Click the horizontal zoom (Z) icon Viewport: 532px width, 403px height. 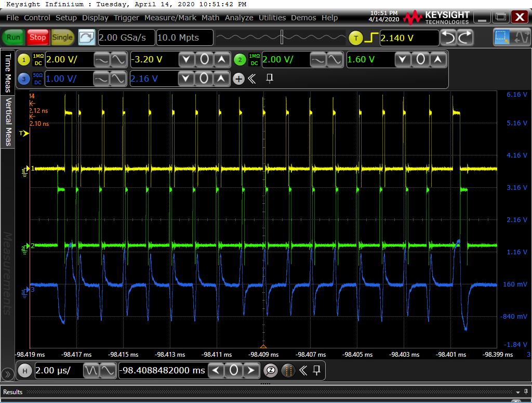pyautogui.click(x=271, y=371)
